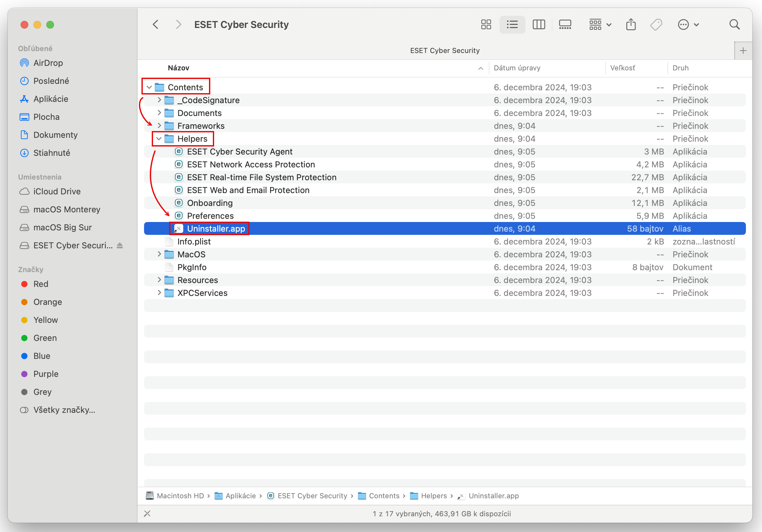Click Contents in the path bar
Viewport: 762px width, 532px height.
click(384, 495)
